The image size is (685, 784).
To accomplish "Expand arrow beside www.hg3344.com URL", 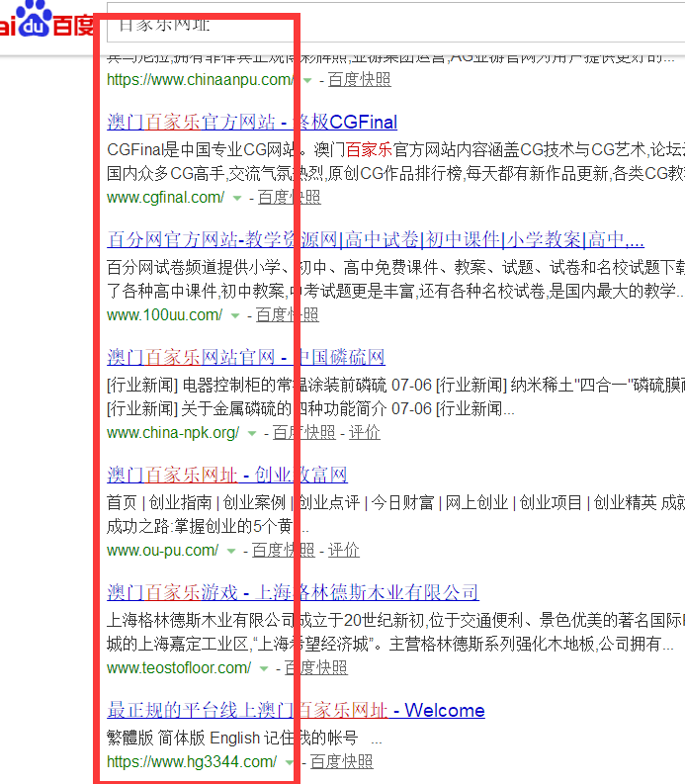I will point(290,763).
